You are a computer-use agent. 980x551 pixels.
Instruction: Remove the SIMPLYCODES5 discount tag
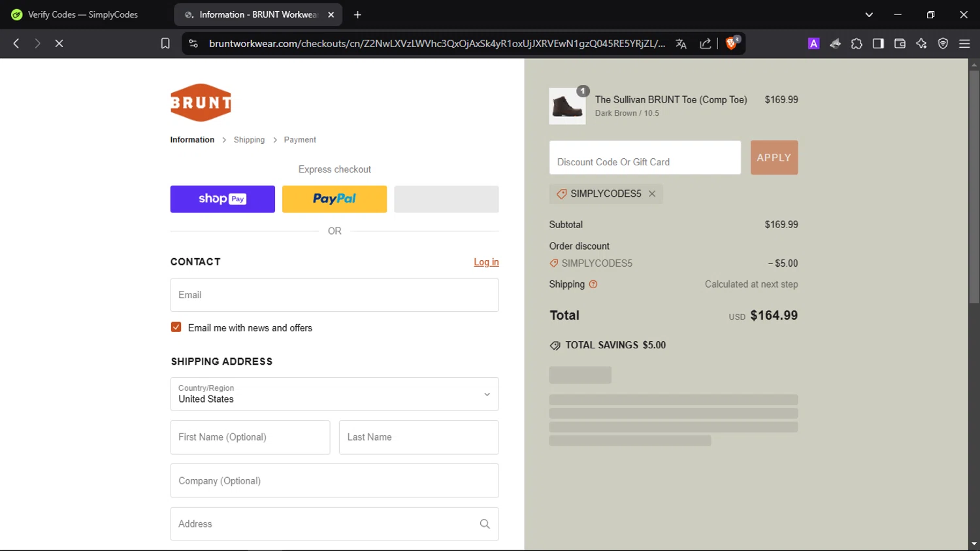[652, 194]
